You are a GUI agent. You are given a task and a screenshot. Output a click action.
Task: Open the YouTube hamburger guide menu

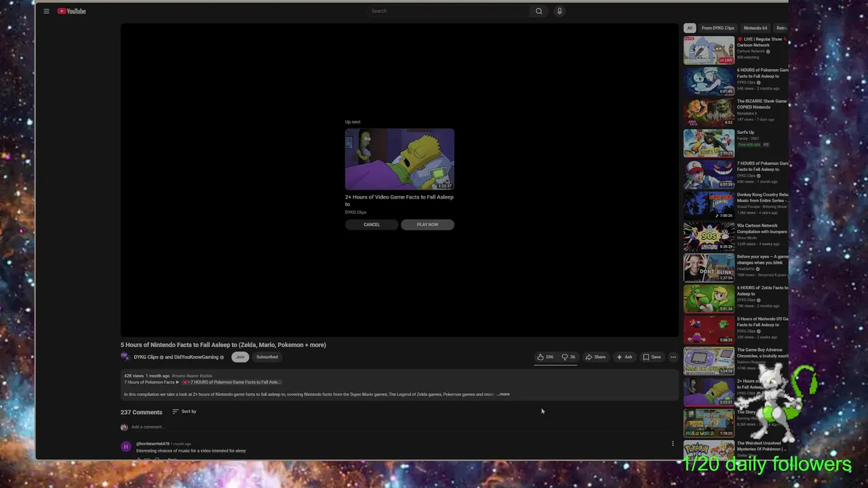[46, 11]
